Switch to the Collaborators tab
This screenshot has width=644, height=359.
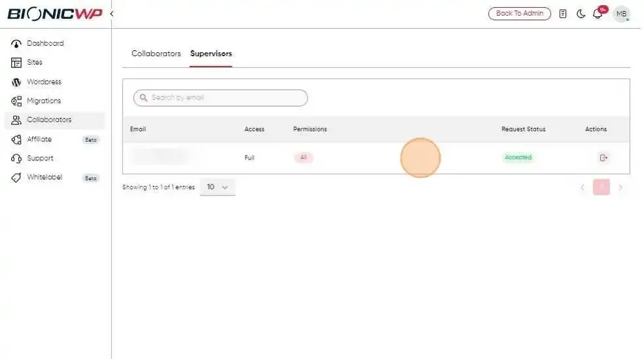point(156,54)
